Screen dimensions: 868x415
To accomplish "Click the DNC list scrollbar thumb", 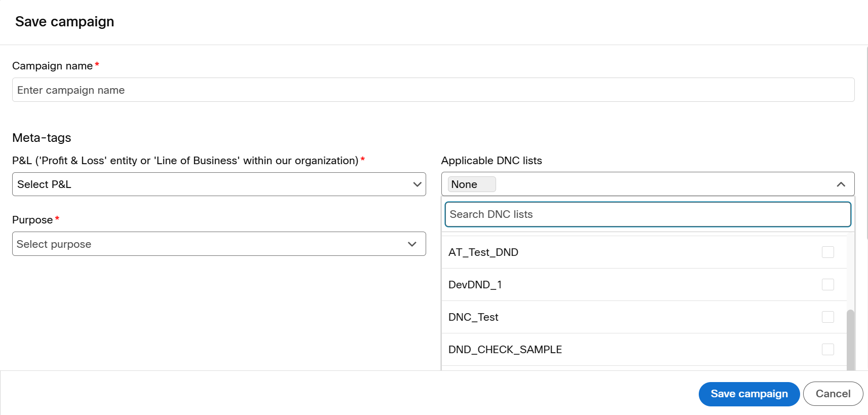I will [x=850, y=339].
